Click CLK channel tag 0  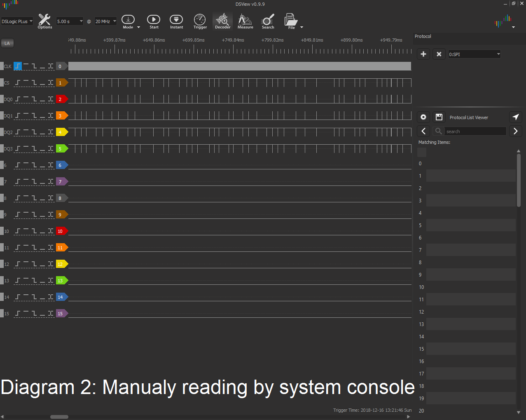click(x=61, y=66)
